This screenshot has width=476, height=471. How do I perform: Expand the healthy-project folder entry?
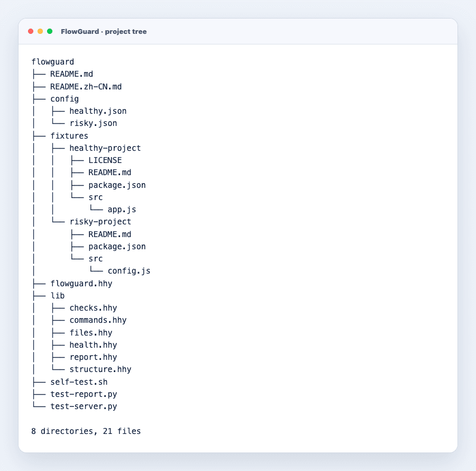tap(105, 148)
